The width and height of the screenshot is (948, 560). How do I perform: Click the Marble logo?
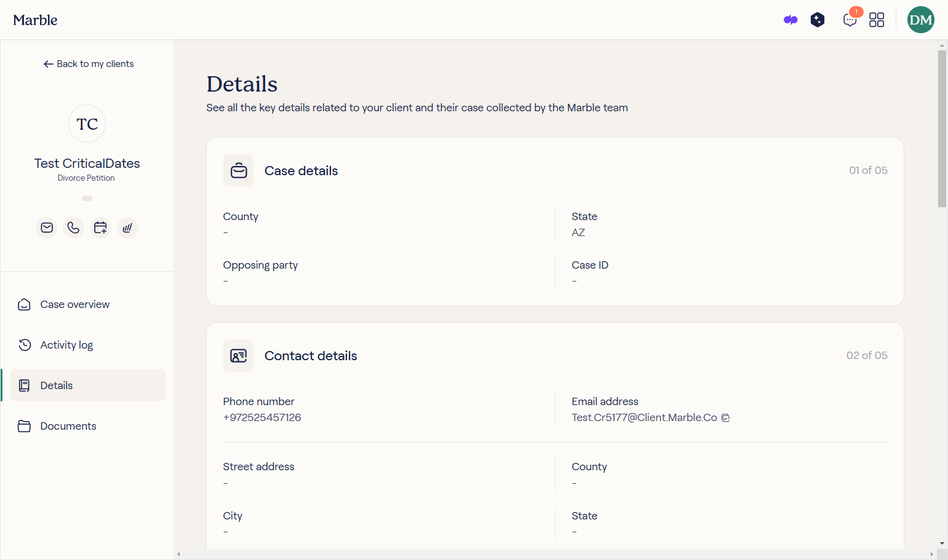pyautogui.click(x=35, y=20)
